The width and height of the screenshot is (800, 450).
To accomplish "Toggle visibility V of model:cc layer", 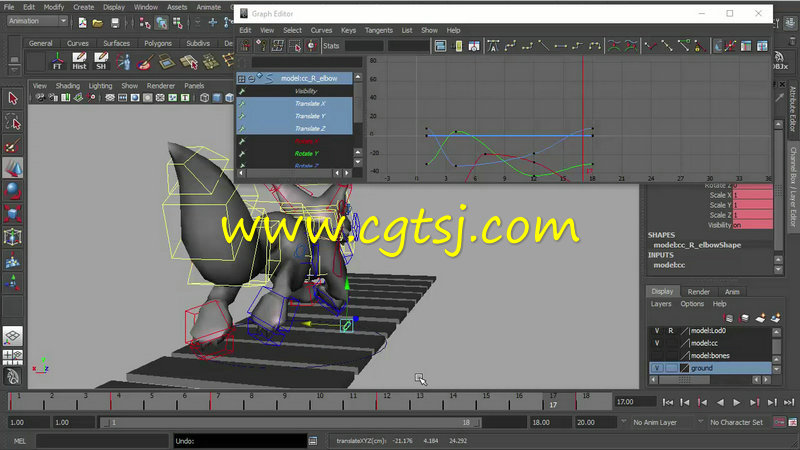I will click(657, 343).
